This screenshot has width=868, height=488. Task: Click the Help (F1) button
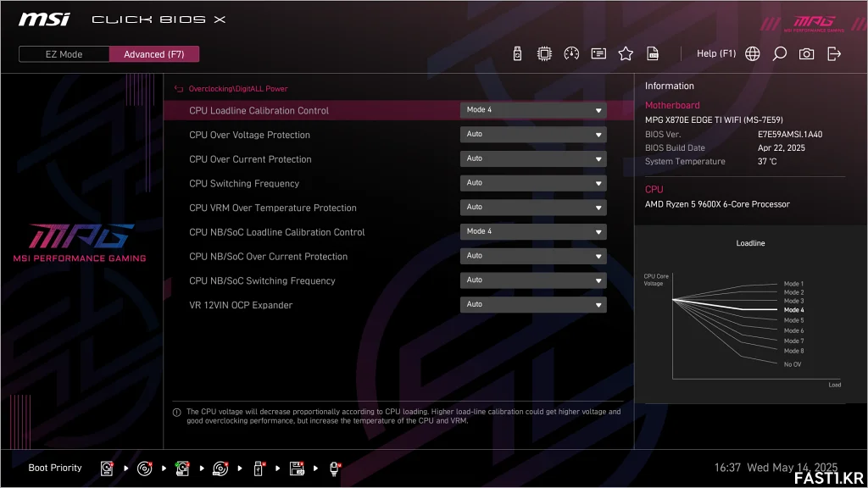click(716, 53)
